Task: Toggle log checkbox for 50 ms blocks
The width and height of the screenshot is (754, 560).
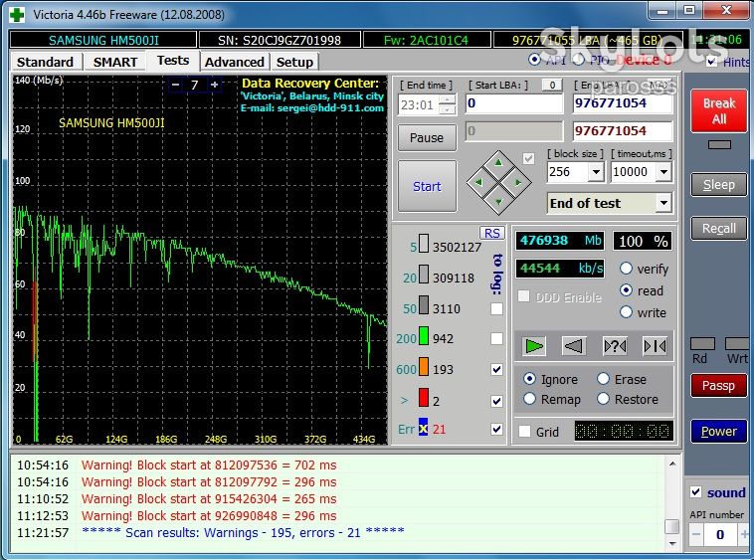Action: [496, 308]
